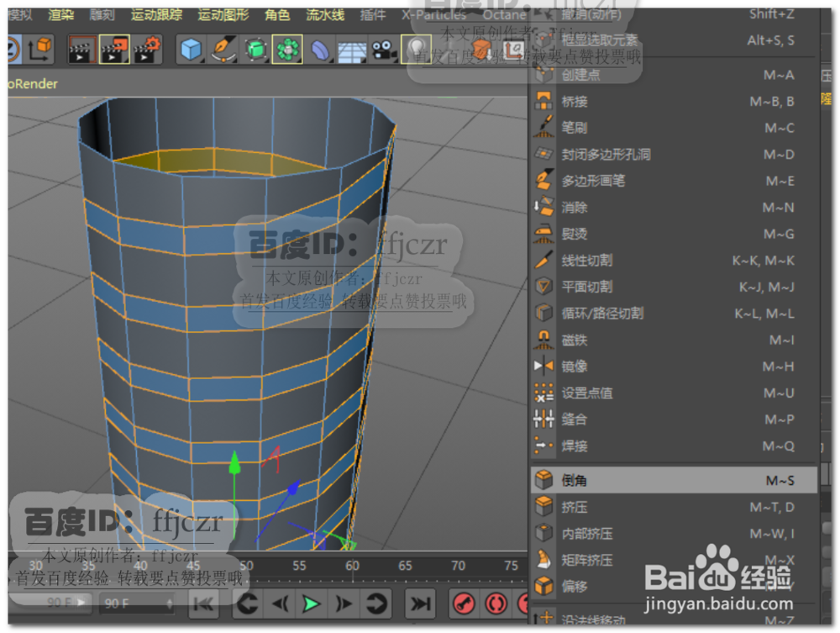840x633 pixels.
Task: Click the green array modeling icon
Action: (287, 50)
